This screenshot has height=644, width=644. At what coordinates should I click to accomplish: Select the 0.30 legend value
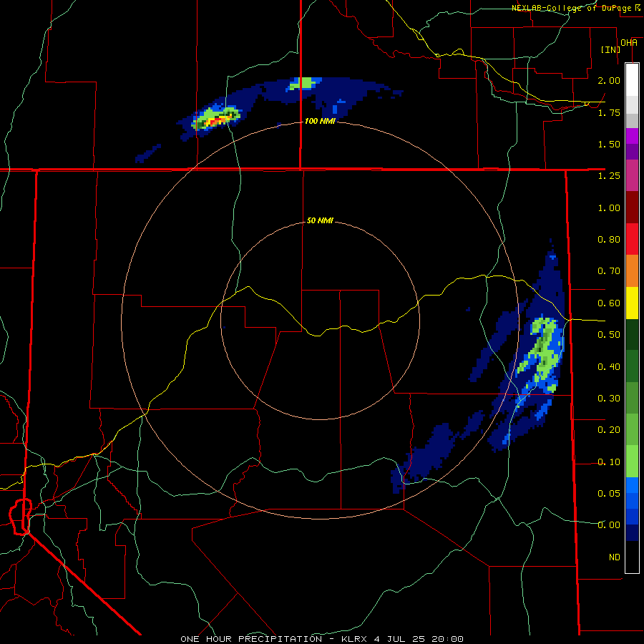point(609,399)
